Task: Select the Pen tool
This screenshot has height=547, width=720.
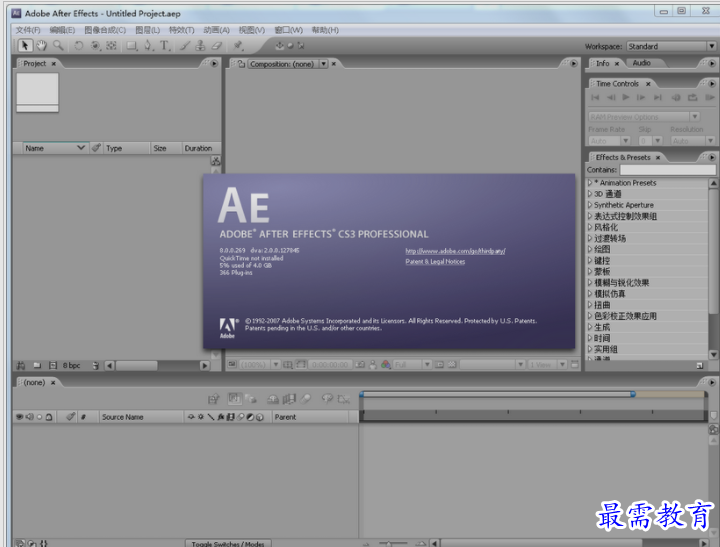Action: coord(148,45)
